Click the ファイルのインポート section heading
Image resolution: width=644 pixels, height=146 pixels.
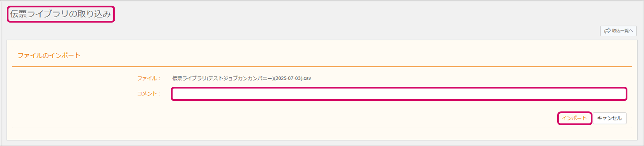(49, 55)
